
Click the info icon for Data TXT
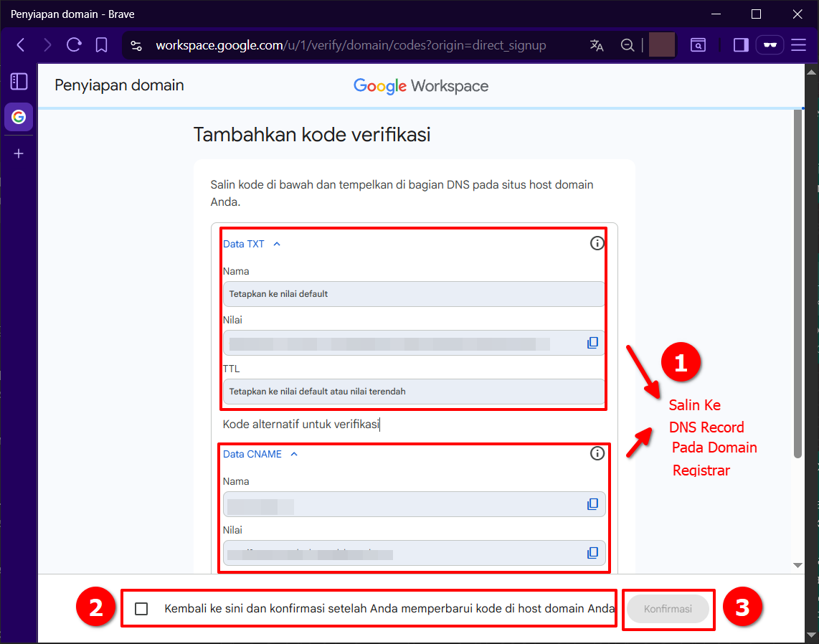(597, 243)
